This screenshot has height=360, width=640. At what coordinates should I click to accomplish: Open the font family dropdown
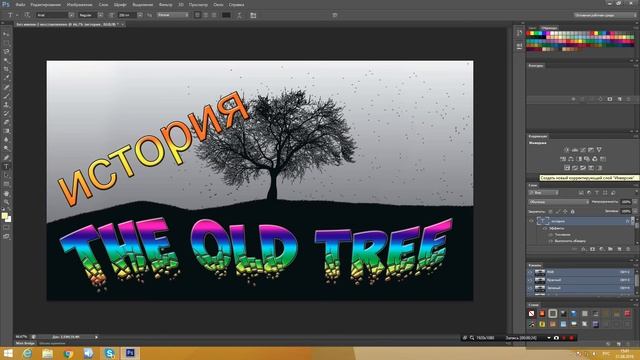pyautogui.click(x=71, y=15)
